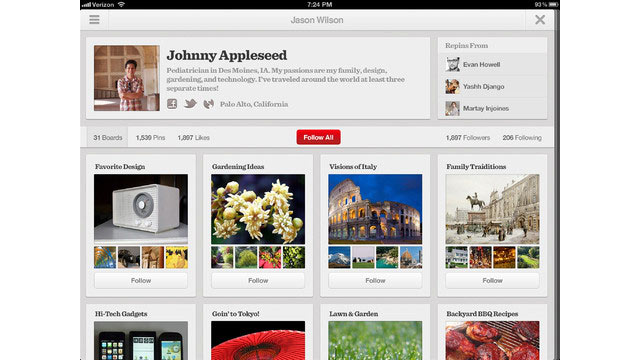Open the smartphones cover in Hi-Tech Gadgets
Screen dimensions: 640x360
click(x=141, y=340)
